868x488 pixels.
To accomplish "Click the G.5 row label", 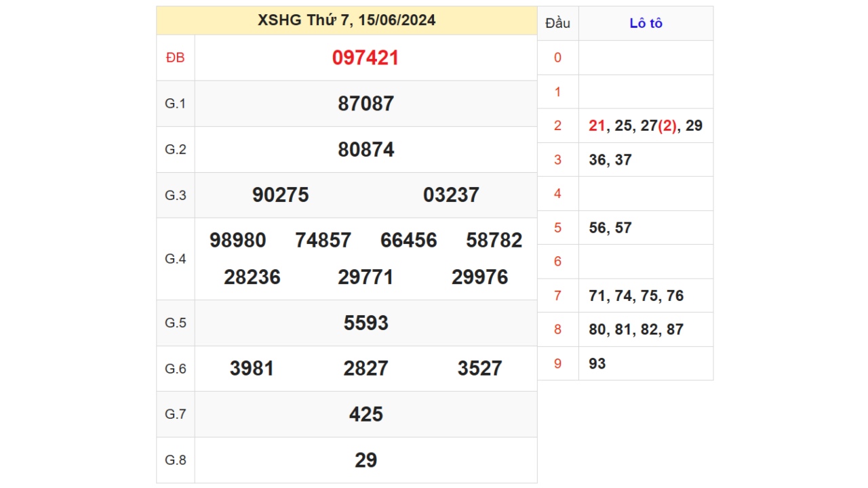I will coord(175,323).
